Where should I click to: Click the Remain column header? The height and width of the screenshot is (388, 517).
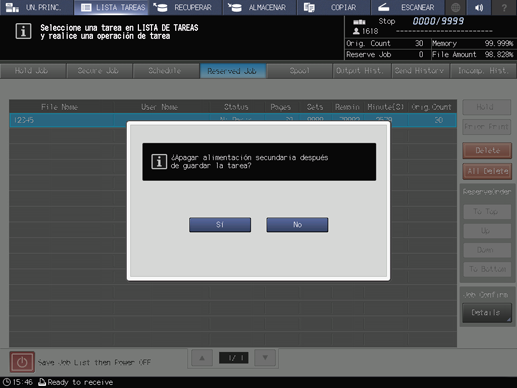[x=347, y=107]
